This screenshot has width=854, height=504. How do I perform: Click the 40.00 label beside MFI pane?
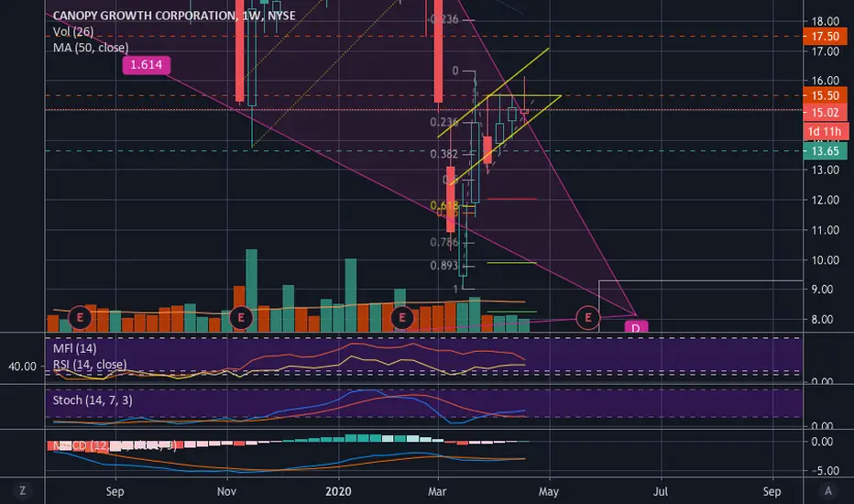(22, 367)
